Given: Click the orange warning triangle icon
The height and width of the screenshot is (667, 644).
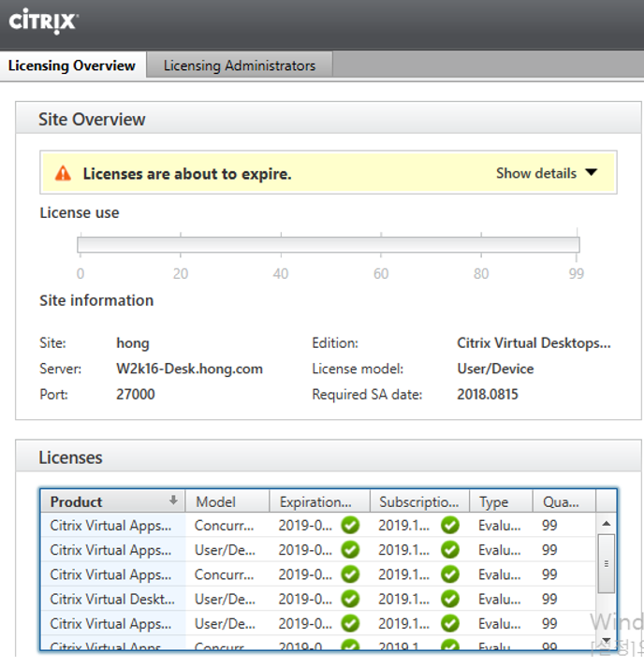Looking at the screenshot, I should coord(63,174).
